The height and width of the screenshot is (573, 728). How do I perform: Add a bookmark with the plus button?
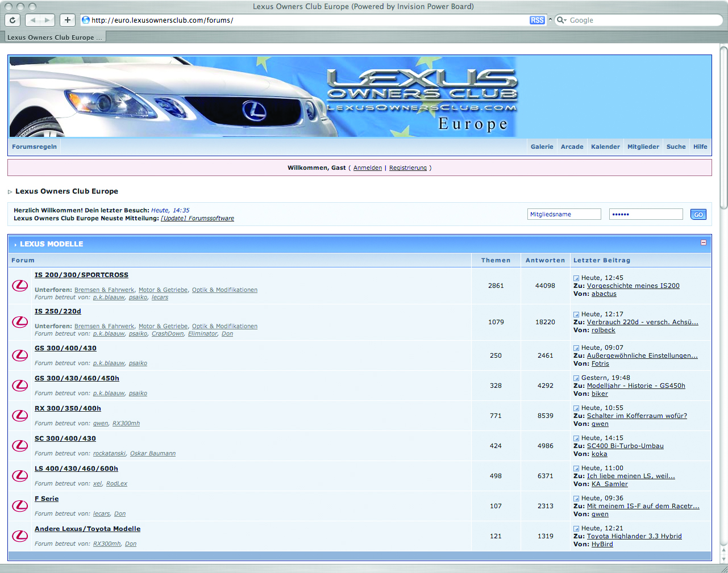(x=68, y=20)
